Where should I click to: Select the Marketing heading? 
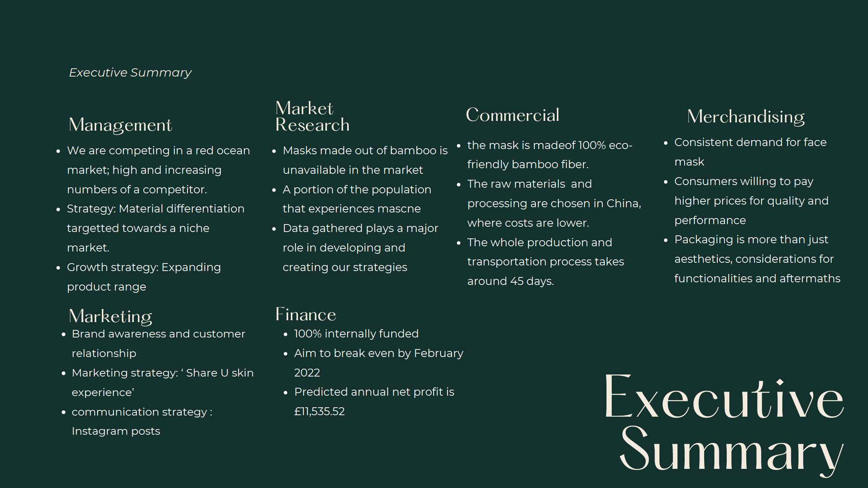click(x=110, y=316)
